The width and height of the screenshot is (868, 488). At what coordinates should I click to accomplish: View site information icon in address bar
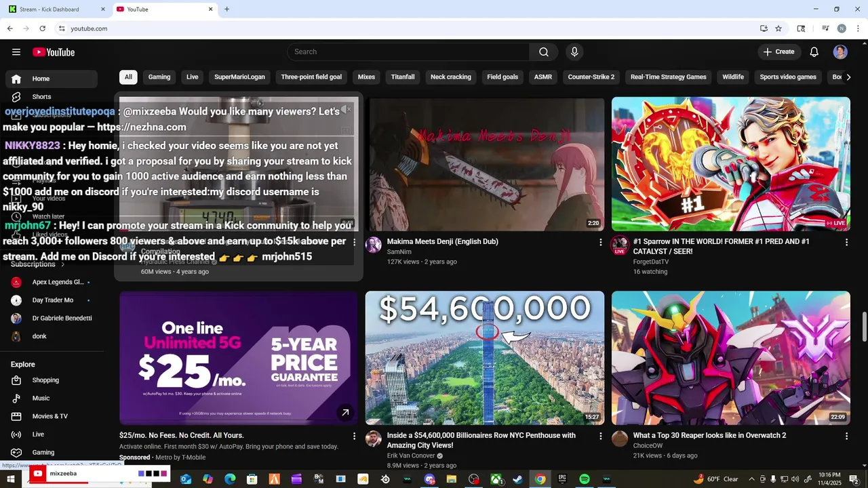click(x=62, y=28)
